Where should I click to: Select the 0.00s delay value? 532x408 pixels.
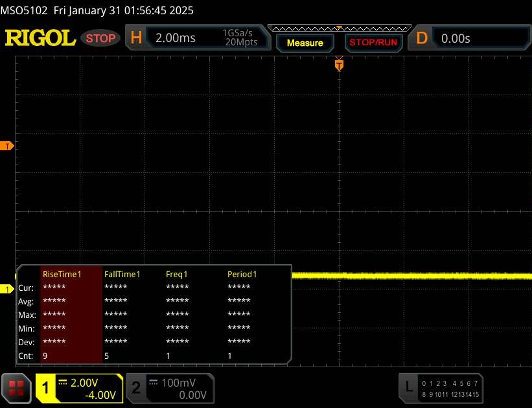coord(456,39)
